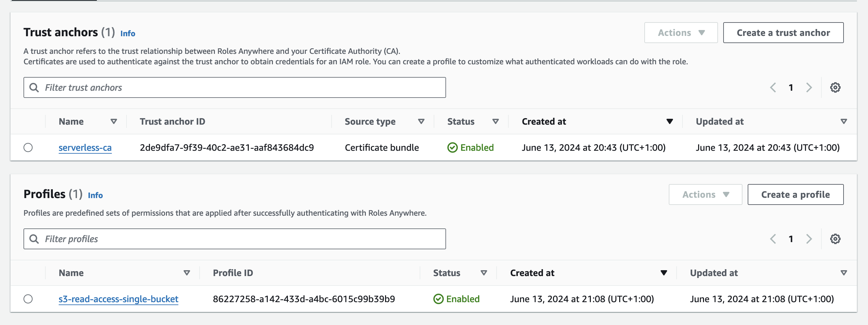Focus the Filter profiles search field
This screenshot has height=325, width=868.
pos(234,239)
